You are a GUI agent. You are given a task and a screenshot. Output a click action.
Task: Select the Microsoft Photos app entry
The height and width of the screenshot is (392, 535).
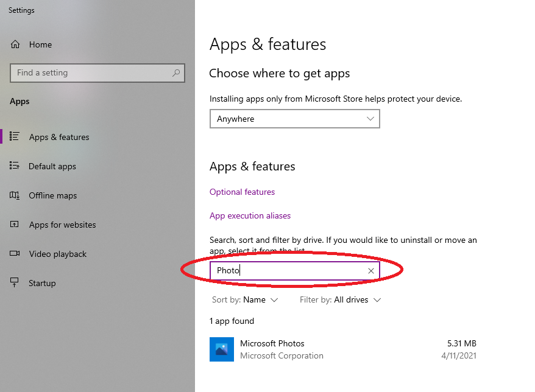(x=343, y=349)
